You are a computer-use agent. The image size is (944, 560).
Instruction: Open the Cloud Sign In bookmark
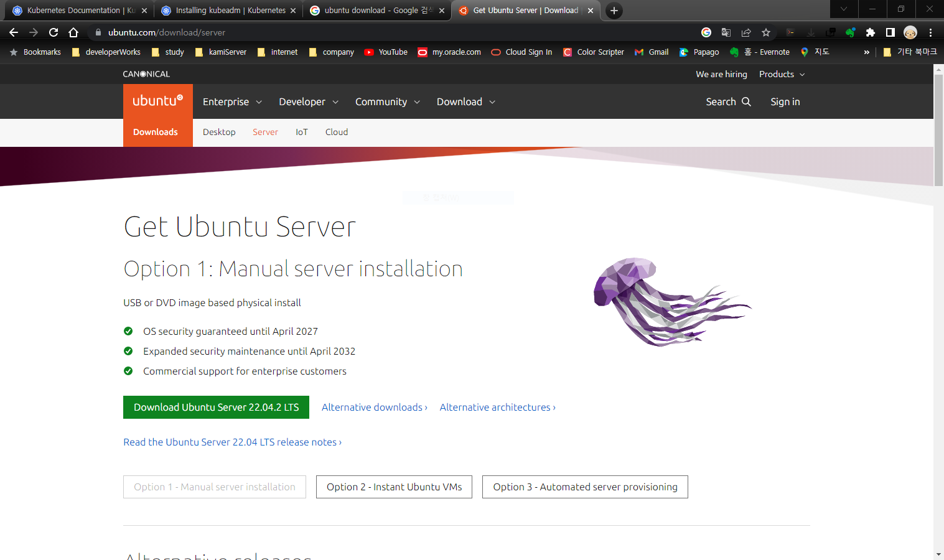coord(521,52)
